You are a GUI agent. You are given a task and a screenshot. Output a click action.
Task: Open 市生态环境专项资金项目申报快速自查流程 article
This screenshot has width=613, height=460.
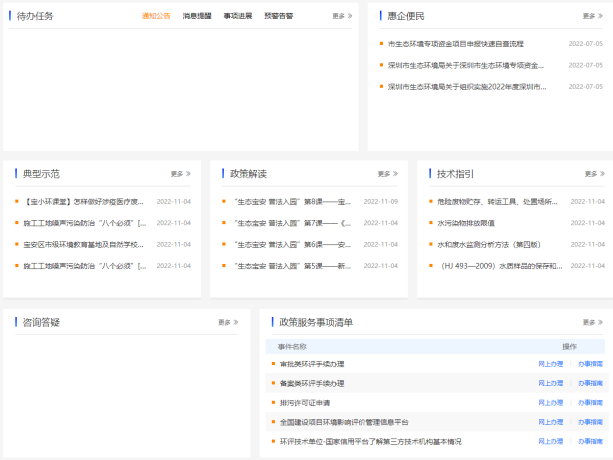pos(455,44)
